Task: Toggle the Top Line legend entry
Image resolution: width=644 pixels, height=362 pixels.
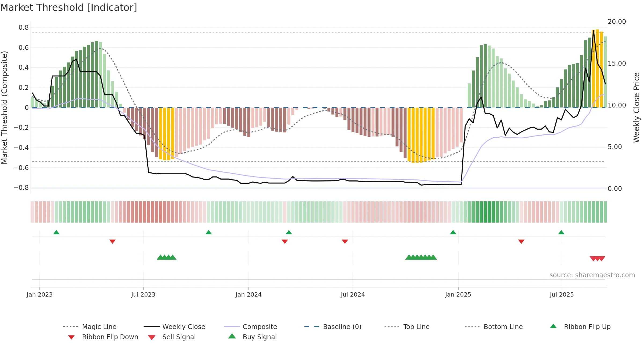Action: click(407, 327)
